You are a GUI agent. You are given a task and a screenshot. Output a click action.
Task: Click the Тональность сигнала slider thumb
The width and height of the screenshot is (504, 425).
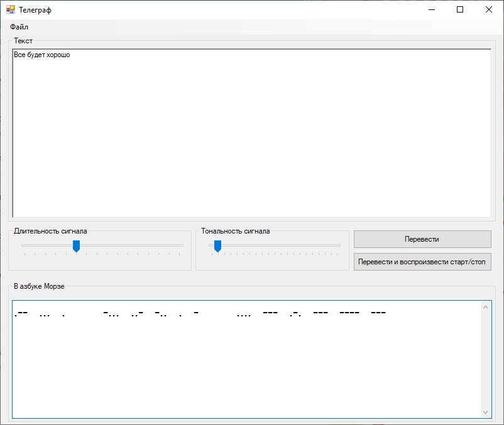pyautogui.click(x=217, y=246)
